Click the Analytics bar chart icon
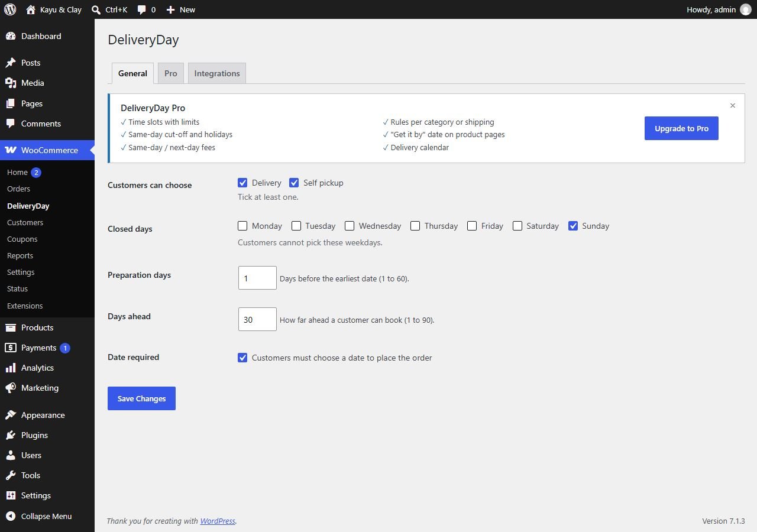757x532 pixels. (11, 368)
